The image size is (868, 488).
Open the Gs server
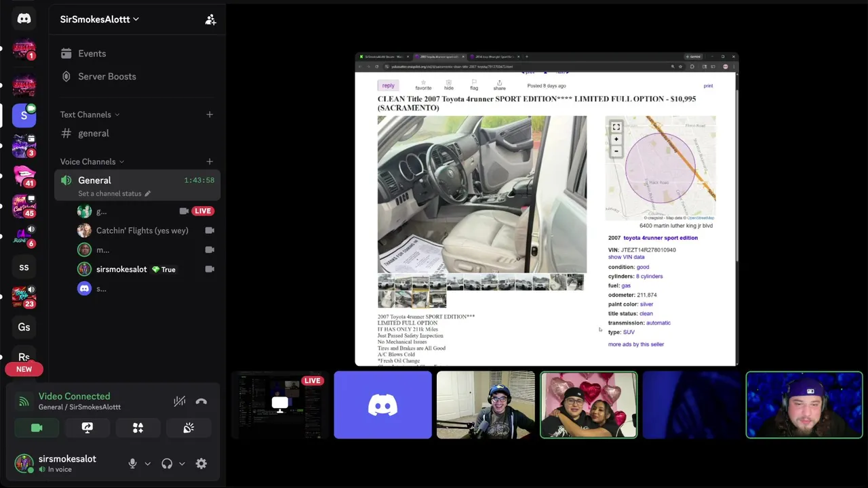click(x=24, y=327)
